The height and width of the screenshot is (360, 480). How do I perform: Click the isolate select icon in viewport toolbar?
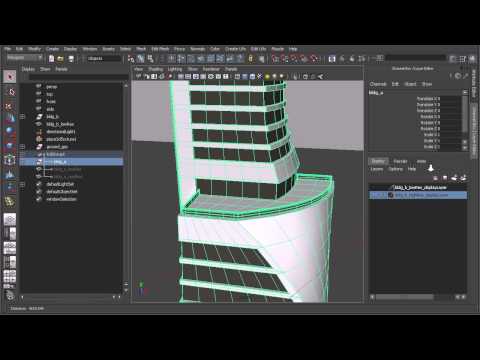click(x=295, y=77)
